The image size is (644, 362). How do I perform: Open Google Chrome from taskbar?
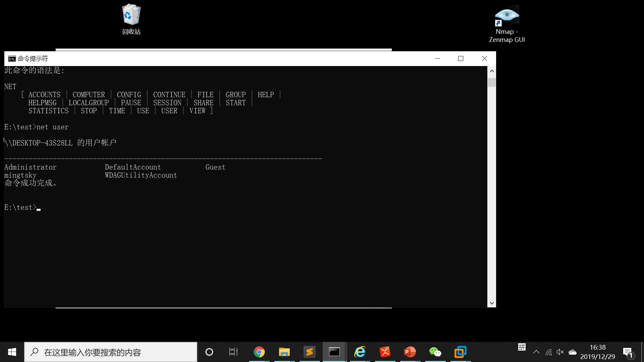coord(259,352)
